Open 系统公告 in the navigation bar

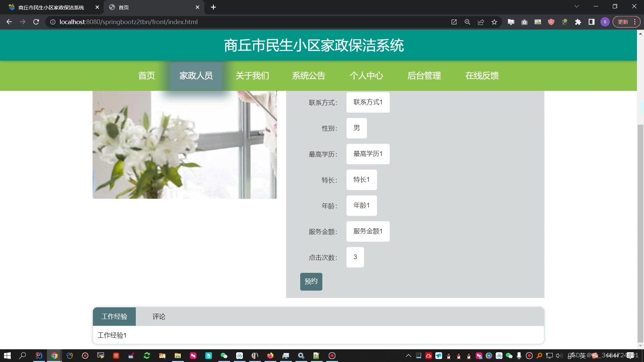click(308, 76)
